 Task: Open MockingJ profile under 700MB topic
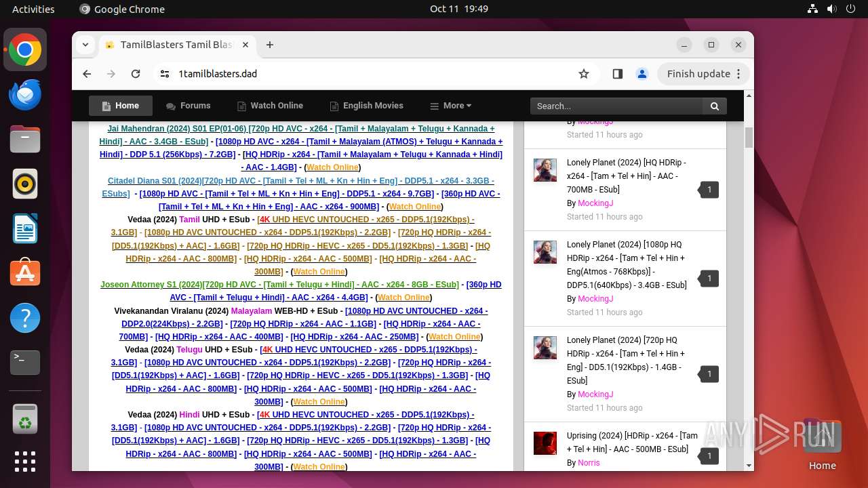point(595,203)
